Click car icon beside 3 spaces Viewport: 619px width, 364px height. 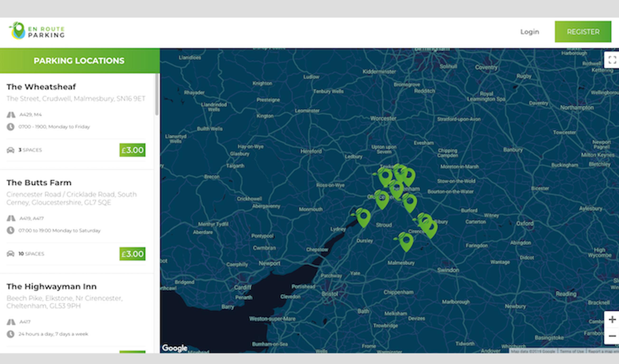(10, 150)
